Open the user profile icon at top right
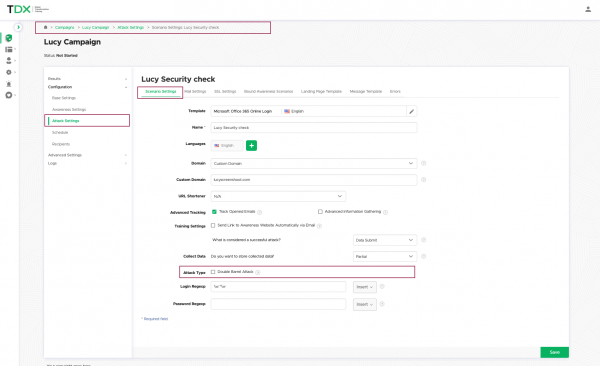Image resolution: width=600 pixels, height=366 pixels. pyautogui.click(x=588, y=9)
